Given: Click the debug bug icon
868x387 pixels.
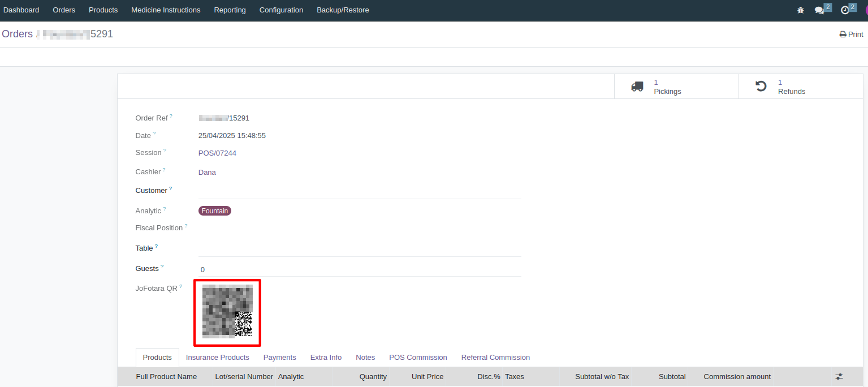Looking at the screenshot, I should coord(800,10).
